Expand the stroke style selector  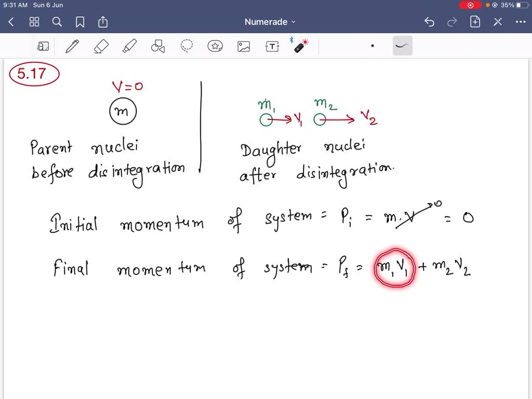[402, 46]
